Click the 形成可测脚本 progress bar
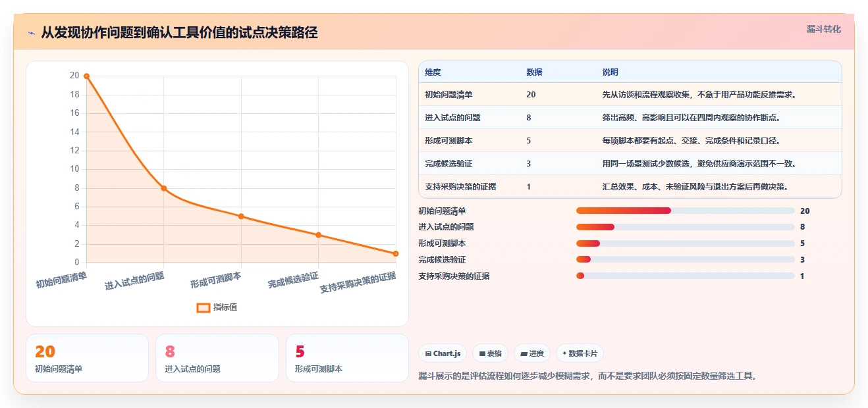 point(685,243)
